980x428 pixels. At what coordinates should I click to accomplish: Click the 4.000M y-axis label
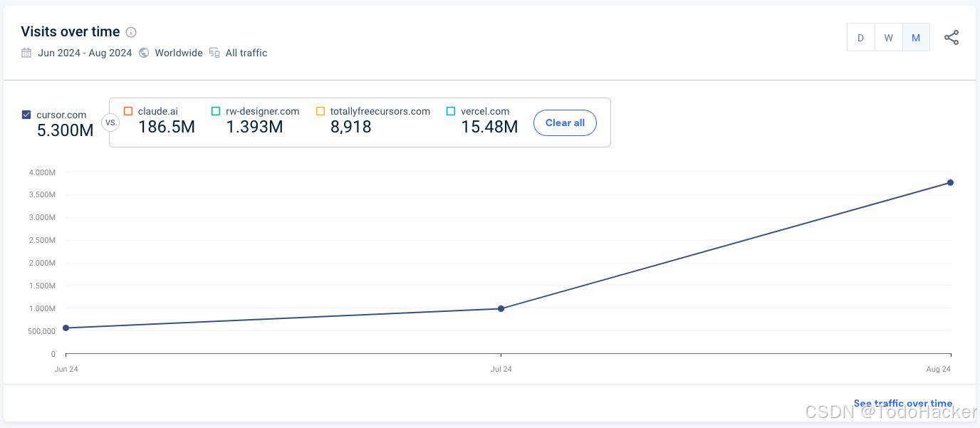click(42, 172)
